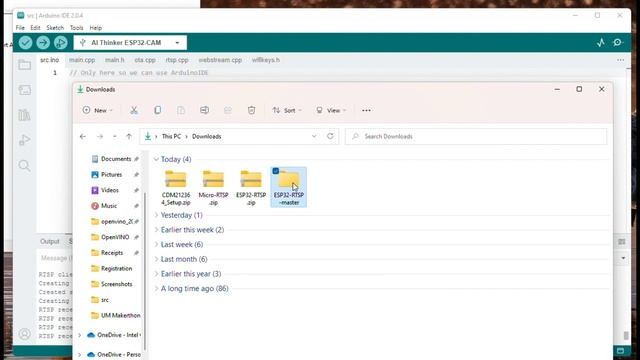The height and width of the screenshot is (360, 640).
Task: Open the View dropdown in Explorer
Action: (331, 110)
